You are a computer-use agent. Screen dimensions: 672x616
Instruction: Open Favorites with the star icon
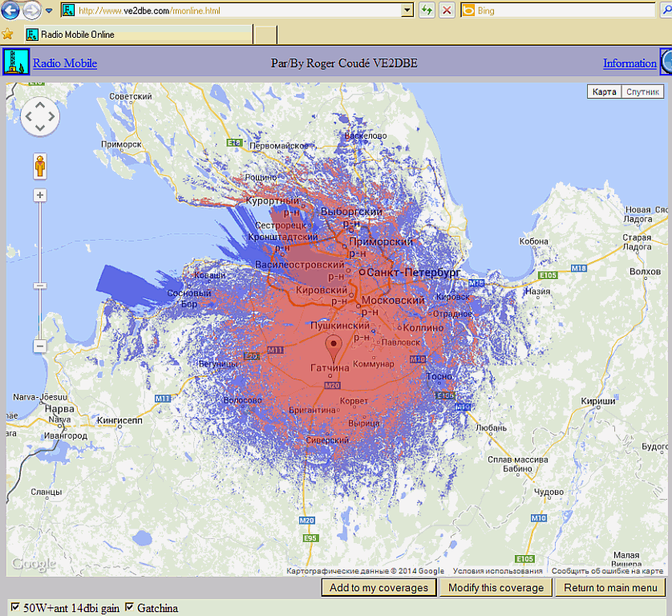(8, 34)
